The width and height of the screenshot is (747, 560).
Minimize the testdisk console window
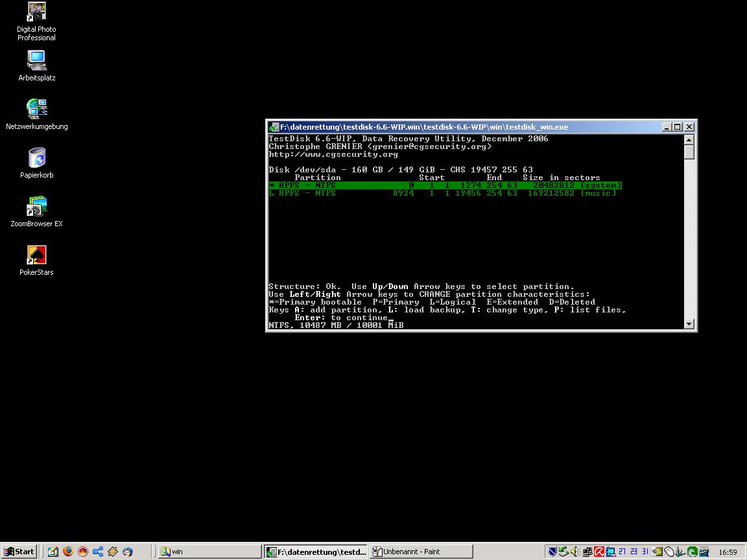[667, 127]
